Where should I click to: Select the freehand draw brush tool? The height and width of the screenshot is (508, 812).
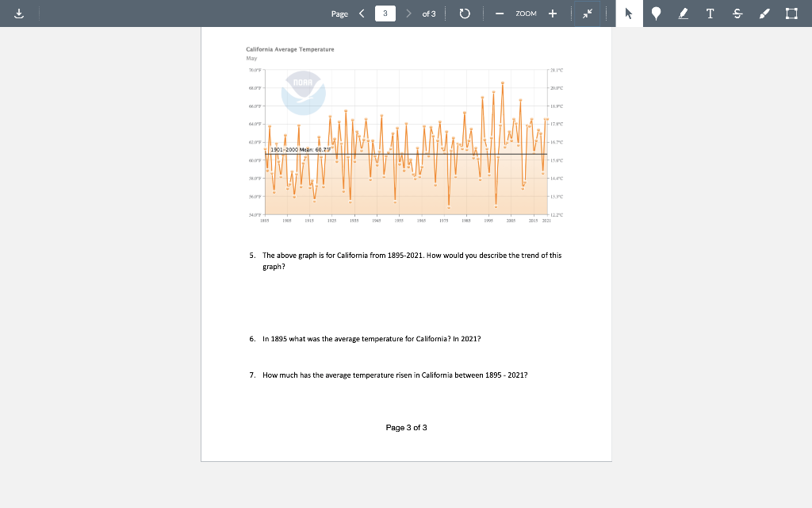[764, 13]
